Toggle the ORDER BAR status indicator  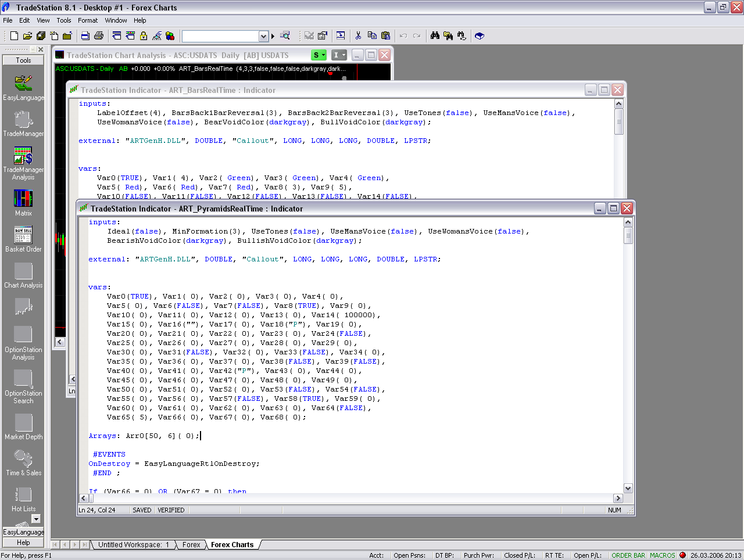coord(628,555)
